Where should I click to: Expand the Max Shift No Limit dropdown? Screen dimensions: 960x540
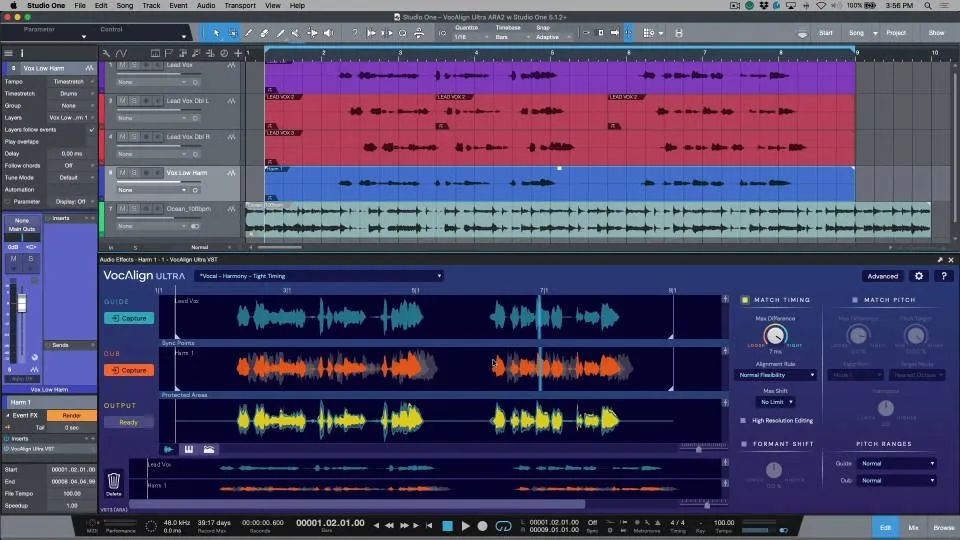[x=776, y=402]
